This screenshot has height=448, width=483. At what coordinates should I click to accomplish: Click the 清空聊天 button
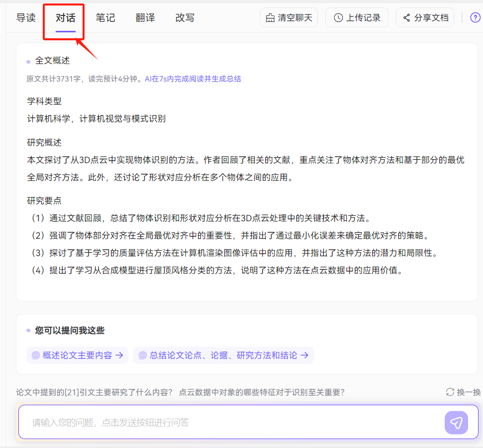289,17
